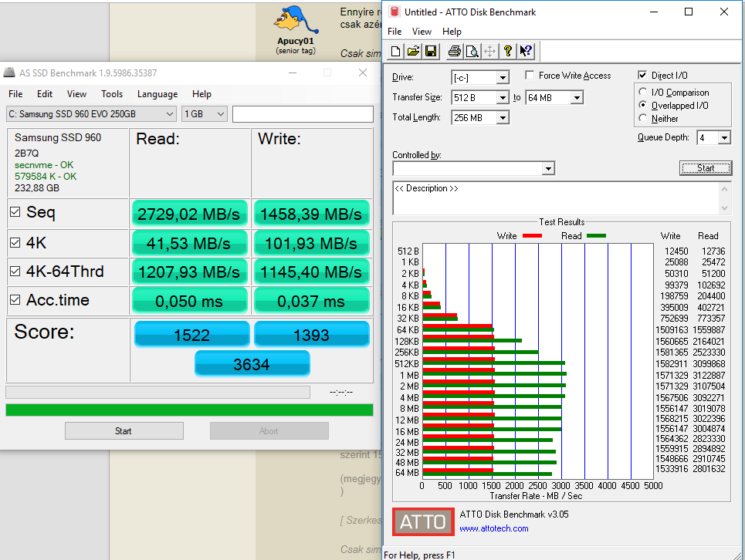The height and width of the screenshot is (560, 745).
Task: Click the 4K read result 41,53 MB/s
Action: (x=189, y=244)
